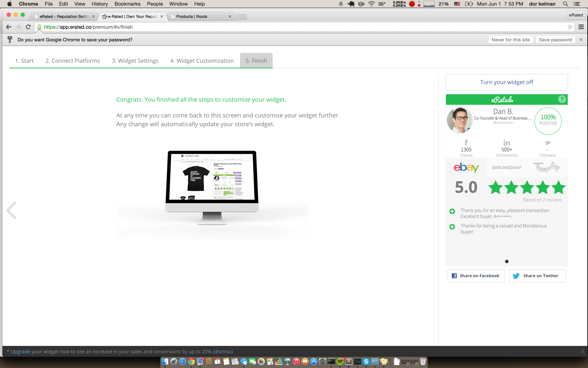Image resolution: width=588 pixels, height=368 pixels.
Task: Click the address bar URL field
Action: 305,27
